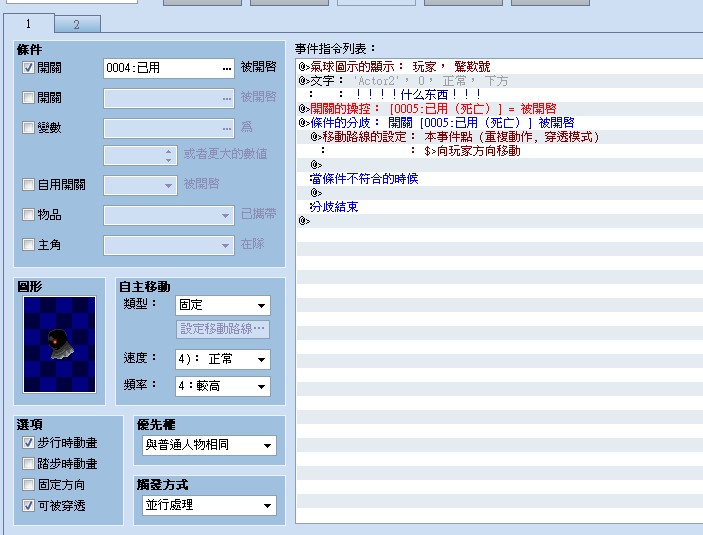The height and width of the screenshot is (535, 703).
Task: Select the 開關的操控 [0005:已用（死亡）] command line
Action: coord(499,109)
